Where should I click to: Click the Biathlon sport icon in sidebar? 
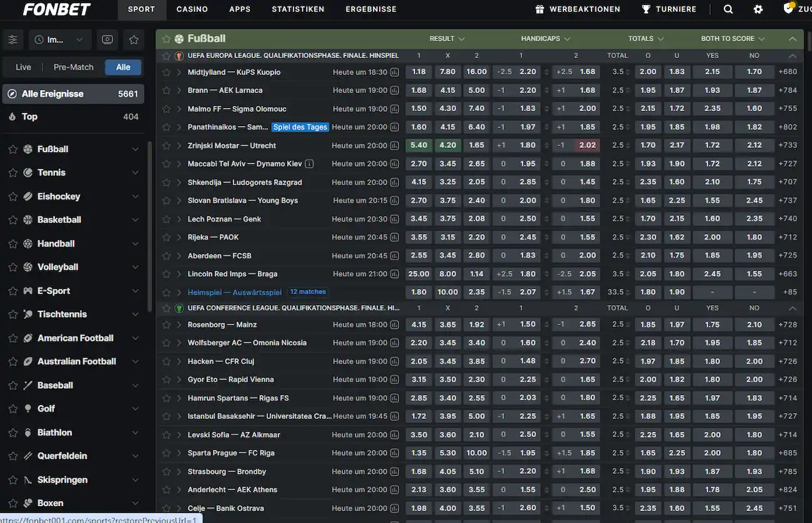28,433
